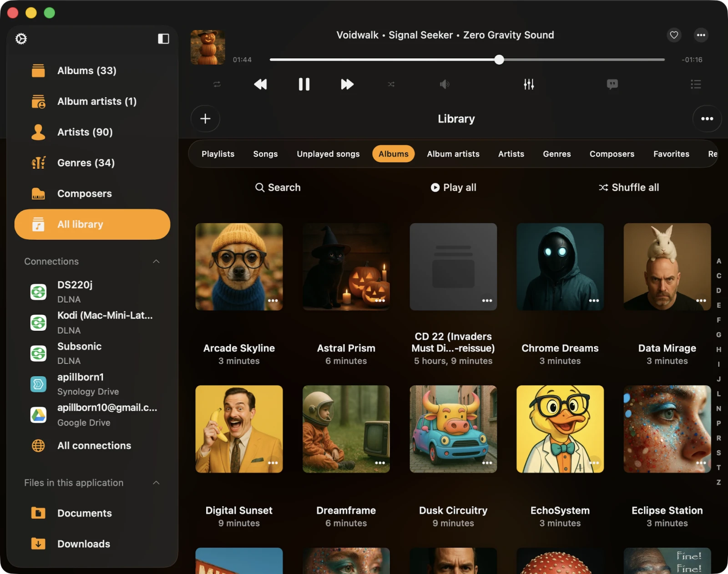
Task: Open options menu on Dreamframe cover
Action: coord(380,463)
